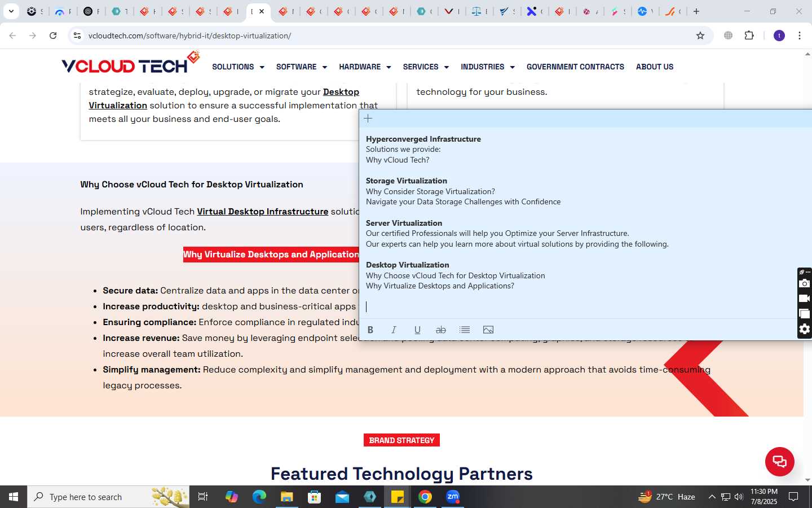Select the tab with balance scales icon
The width and height of the screenshot is (812, 508).
476,11
